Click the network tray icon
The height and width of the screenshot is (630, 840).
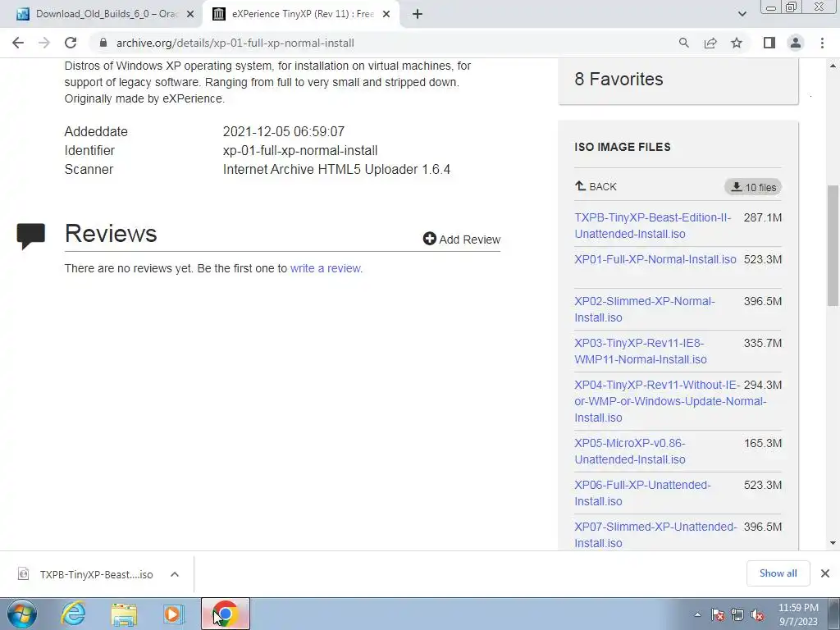pos(737,614)
